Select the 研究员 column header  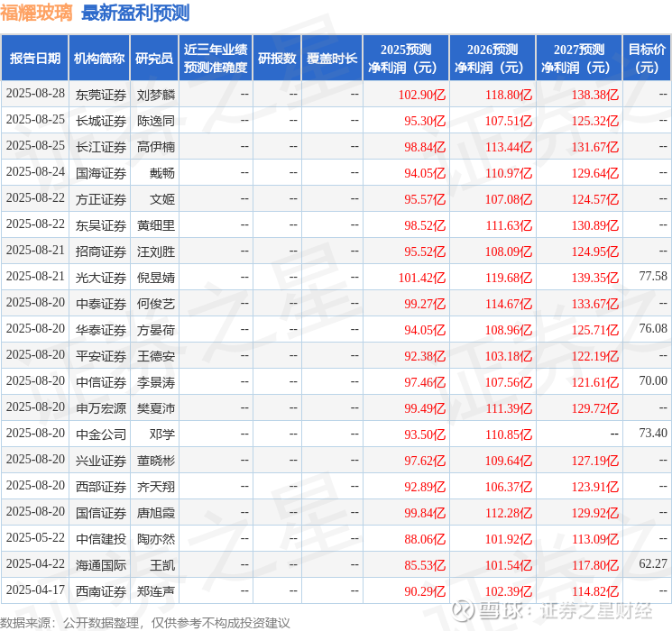154,59
